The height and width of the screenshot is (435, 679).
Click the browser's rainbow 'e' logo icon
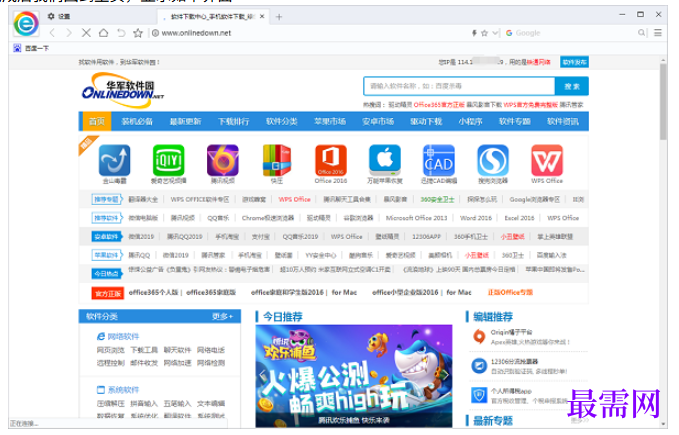(26, 23)
